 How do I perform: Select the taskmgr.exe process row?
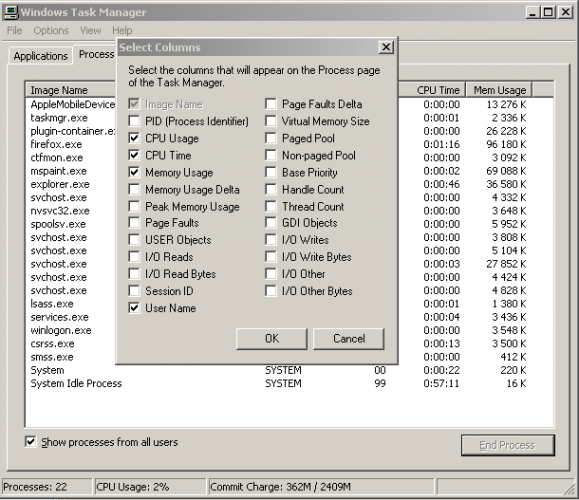59,118
